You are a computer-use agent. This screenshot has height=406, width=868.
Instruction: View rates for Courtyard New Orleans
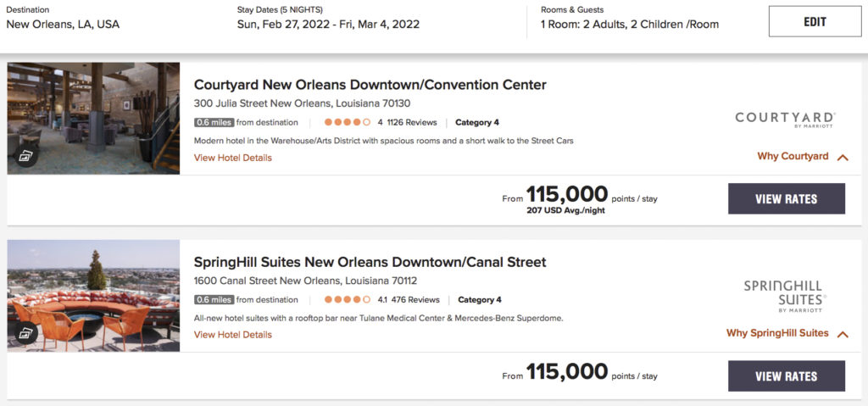tap(786, 199)
